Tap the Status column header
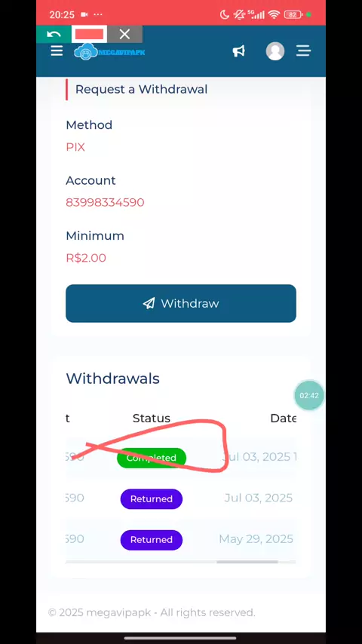This screenshot has width=362, height=644. [x=151, y=418]
